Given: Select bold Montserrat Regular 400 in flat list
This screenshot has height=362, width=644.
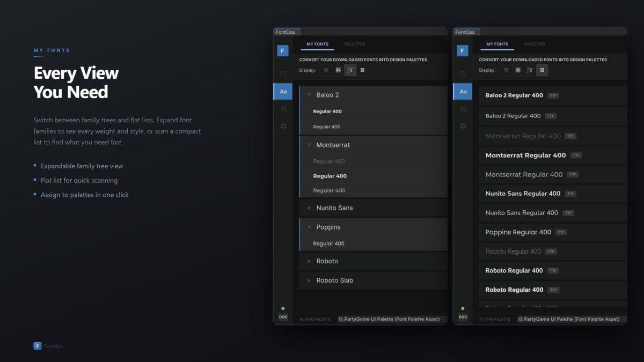Looking at the screenshot, I should coord(553,156).
